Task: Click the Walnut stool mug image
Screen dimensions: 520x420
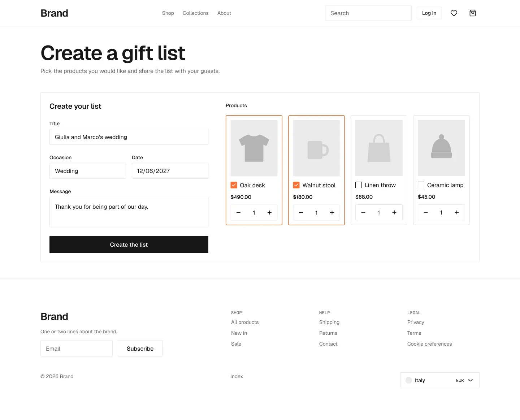Action: pyautogui.click(x=317, y=148)
